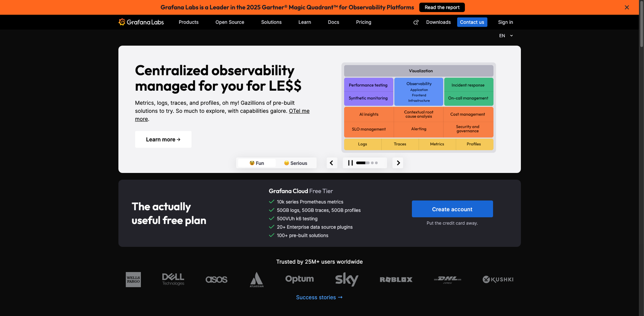Click the Optum logo
Screen dimensions: 644x316
click(299, 279)
